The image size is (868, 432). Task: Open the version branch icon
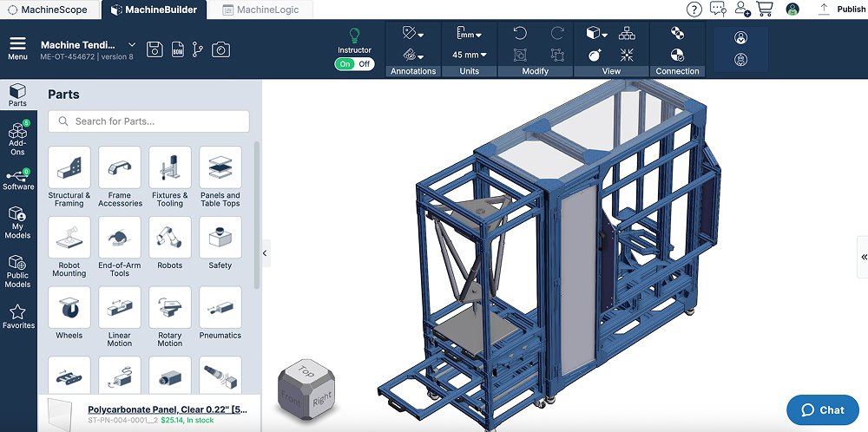198,49
